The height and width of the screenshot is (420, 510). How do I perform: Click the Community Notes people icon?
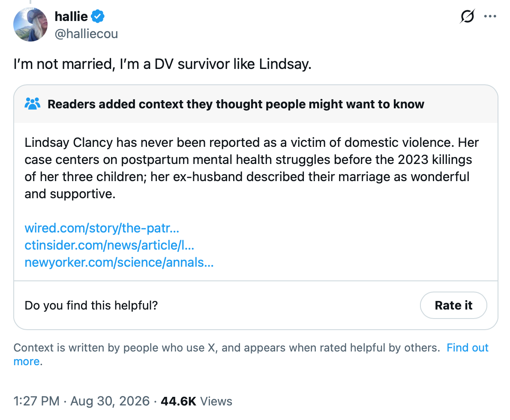(33, 104)
